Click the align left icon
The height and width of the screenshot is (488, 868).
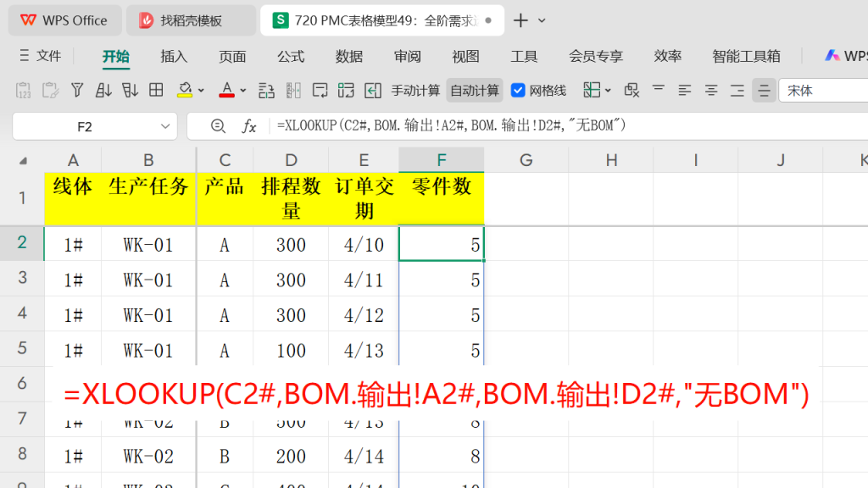[x=685, y=90]
